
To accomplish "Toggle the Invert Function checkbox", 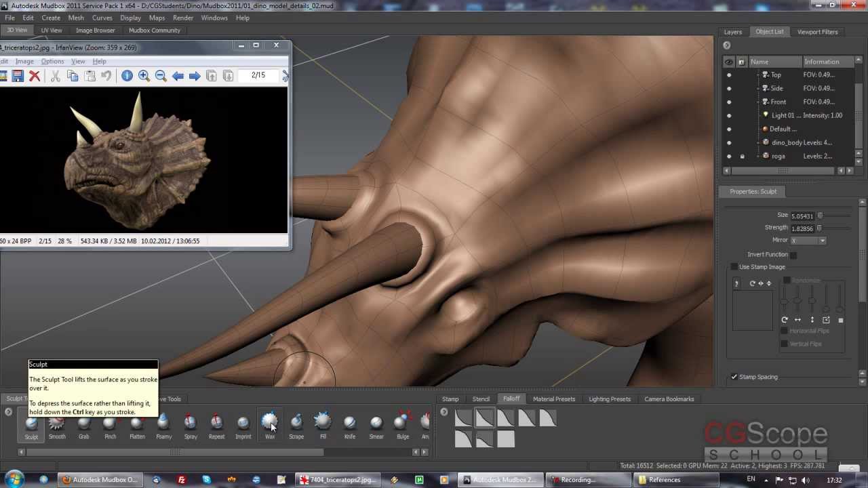I will (793, 255).
